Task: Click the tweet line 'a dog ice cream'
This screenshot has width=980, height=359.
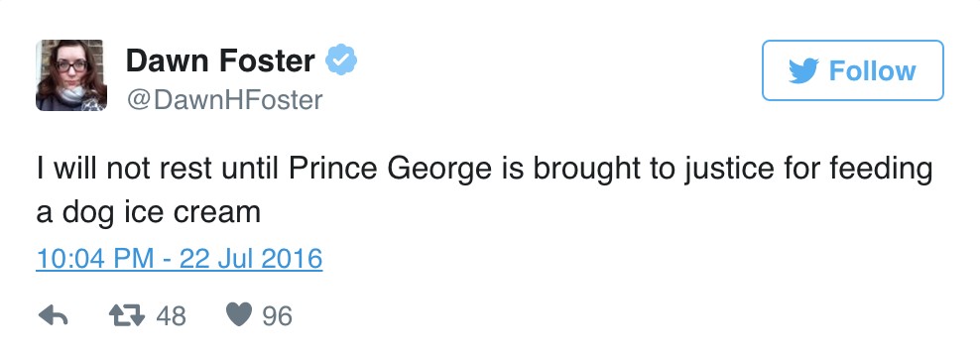Action: pos(148,213)
